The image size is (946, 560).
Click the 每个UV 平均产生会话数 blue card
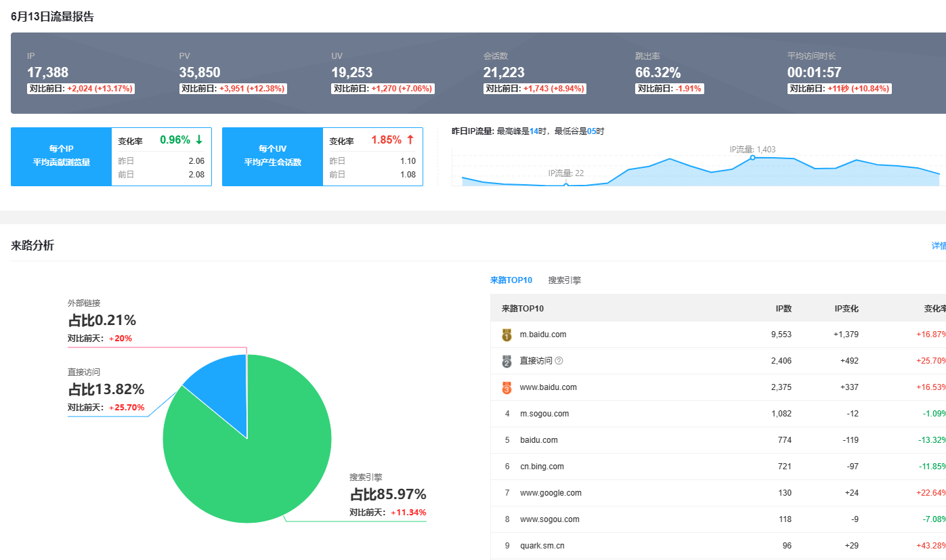click(x=272, y=156)
